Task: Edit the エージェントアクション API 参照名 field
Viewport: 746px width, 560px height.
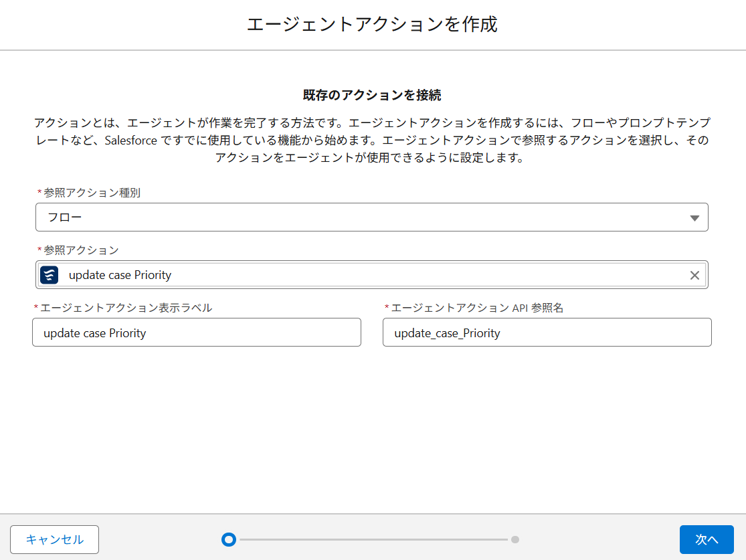Action: click(x=547, y=333)
